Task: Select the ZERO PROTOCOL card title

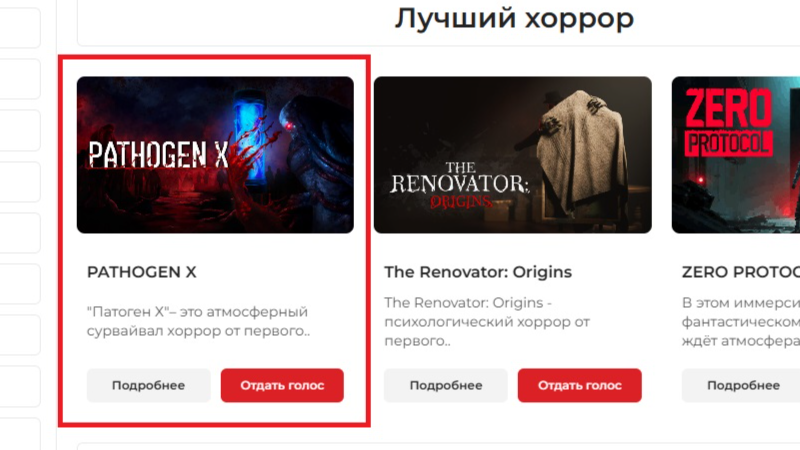Action: coord(741,272)
